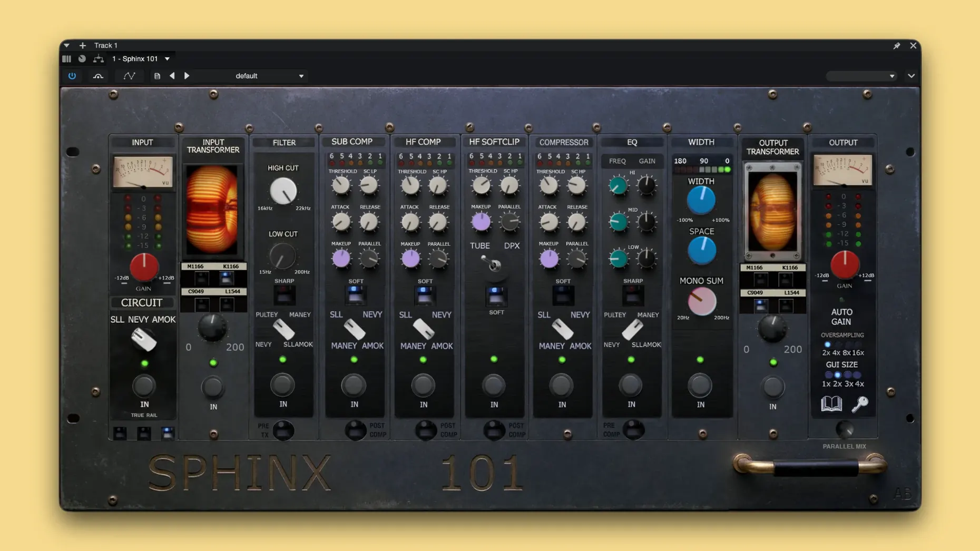
Task: Enable K1166 on the input transformer
Action: (x=227, y=278)
